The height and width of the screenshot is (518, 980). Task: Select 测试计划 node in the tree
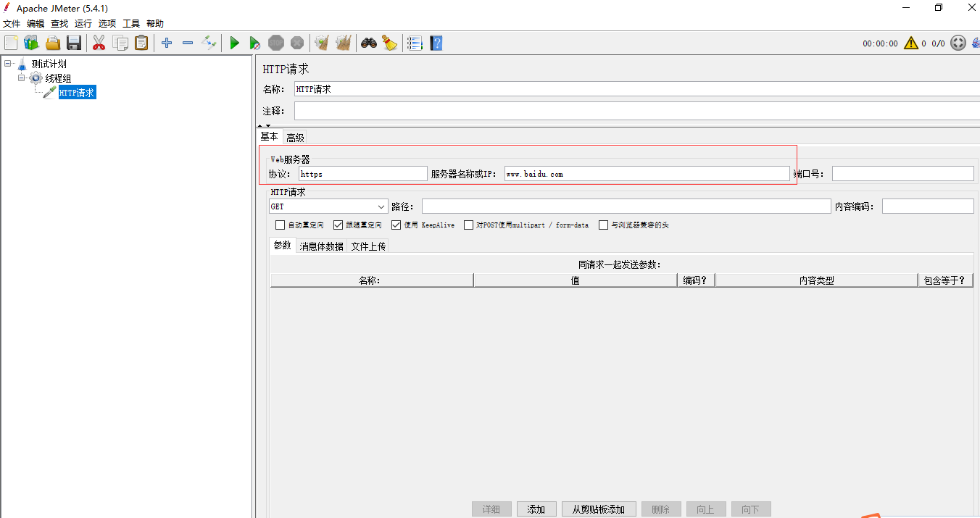tap(49, 64)
